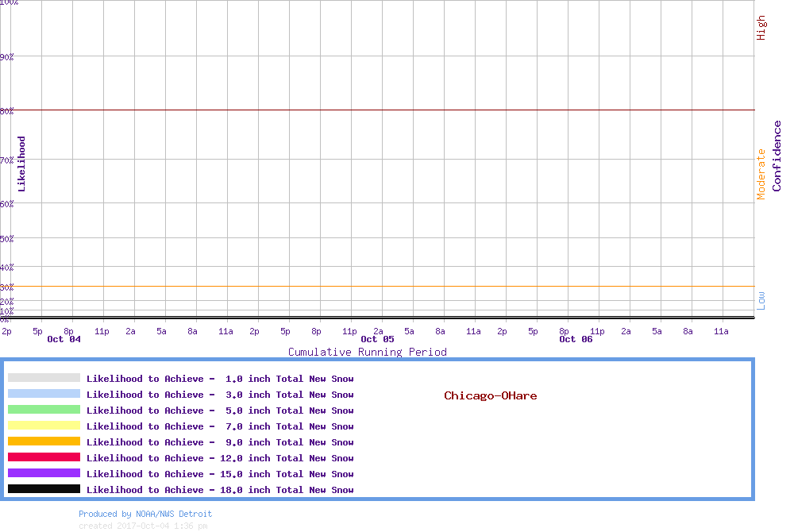Click the gray 1.0 inch legend swatch
The width and height of the screenshot is (794, 532).
[x=44, y=378]
